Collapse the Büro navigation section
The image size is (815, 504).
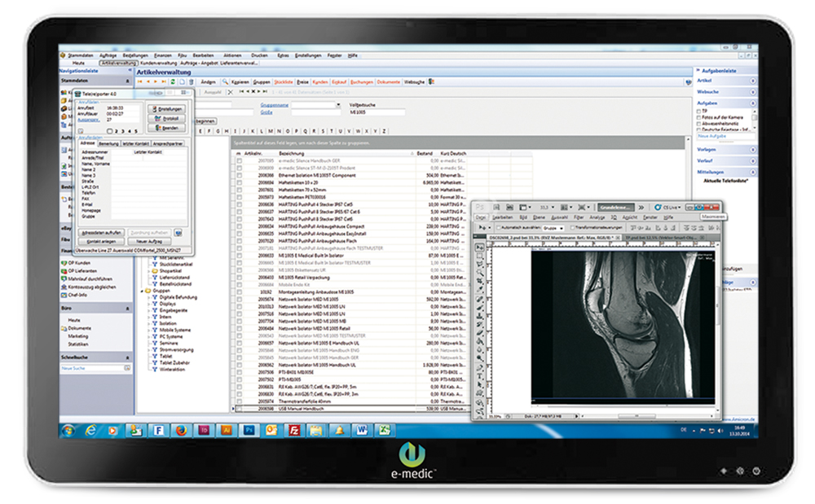tap(128, 309)
